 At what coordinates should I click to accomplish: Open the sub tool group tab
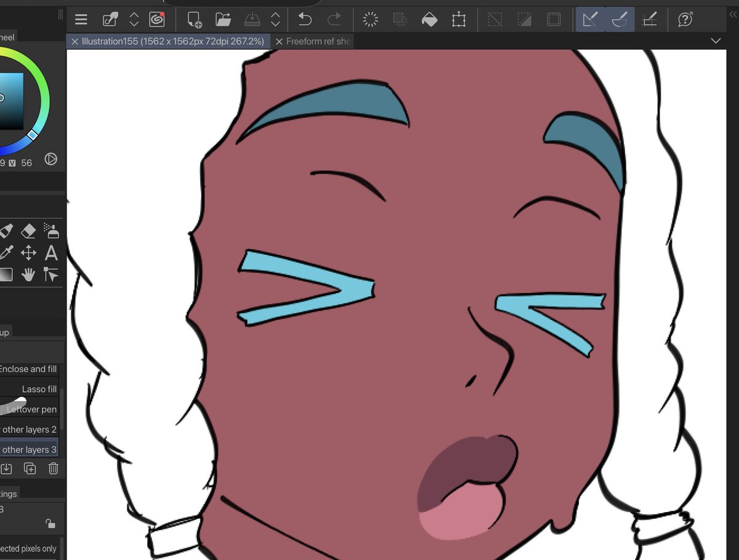(5, 332)
